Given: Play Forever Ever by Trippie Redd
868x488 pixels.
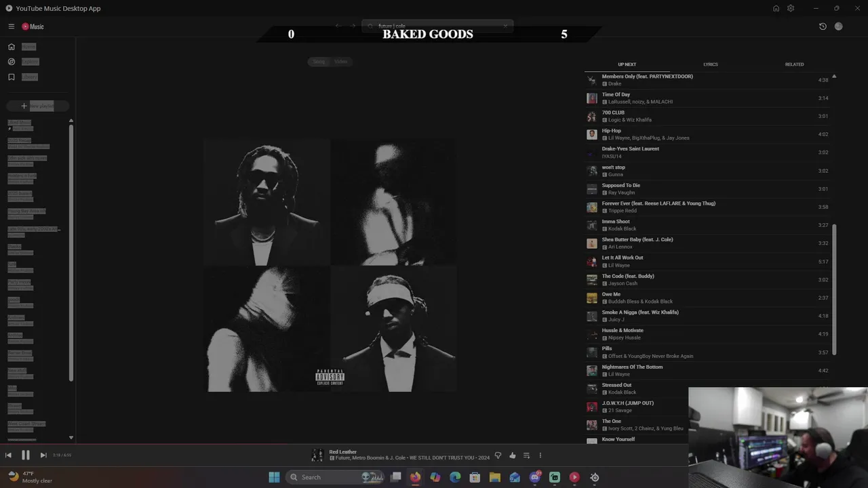Looking at the screenshot, I should [709, 207].
